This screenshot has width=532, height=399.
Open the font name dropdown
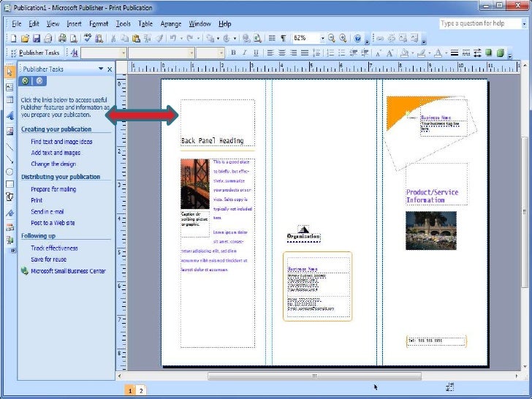tap(191, 53)
